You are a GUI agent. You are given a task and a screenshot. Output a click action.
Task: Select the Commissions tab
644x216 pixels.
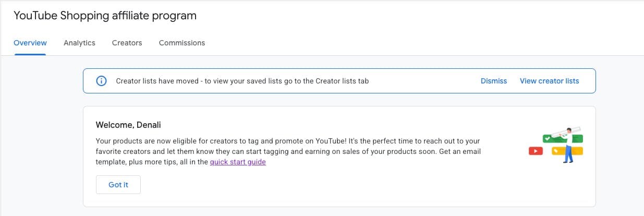click(x=181, y=43)
